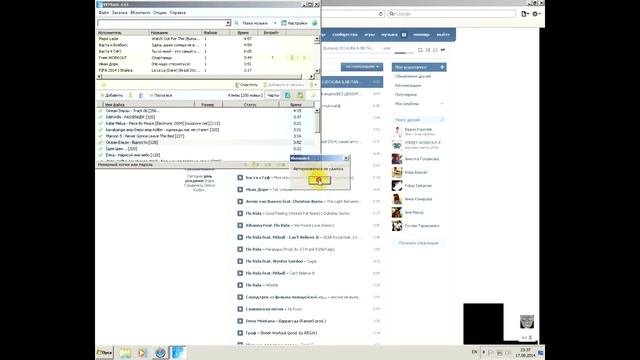The image size is (640, 360).
Task: Toggle the broadcast megaphone icon in VK player
Action: 443,50
